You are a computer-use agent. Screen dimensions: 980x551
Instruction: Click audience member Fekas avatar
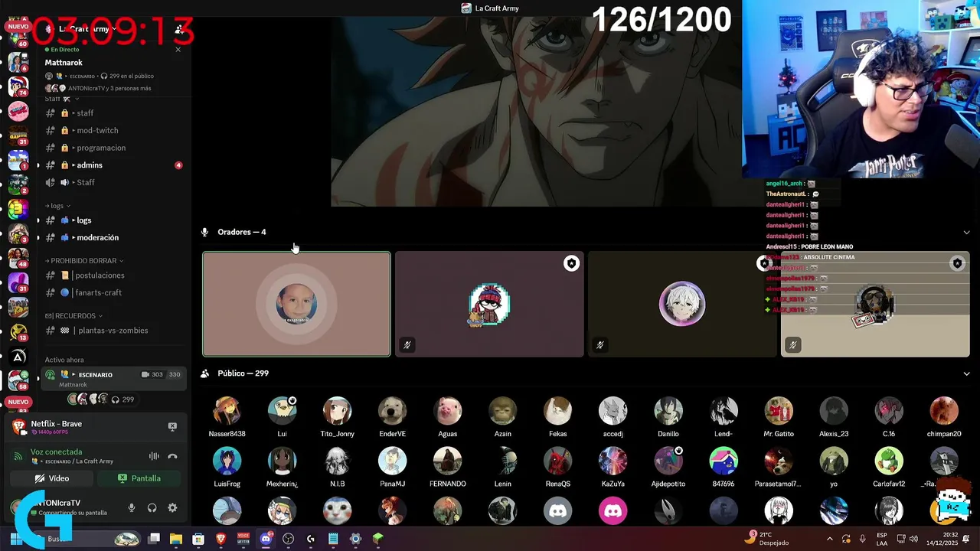(x=557, y=411)
